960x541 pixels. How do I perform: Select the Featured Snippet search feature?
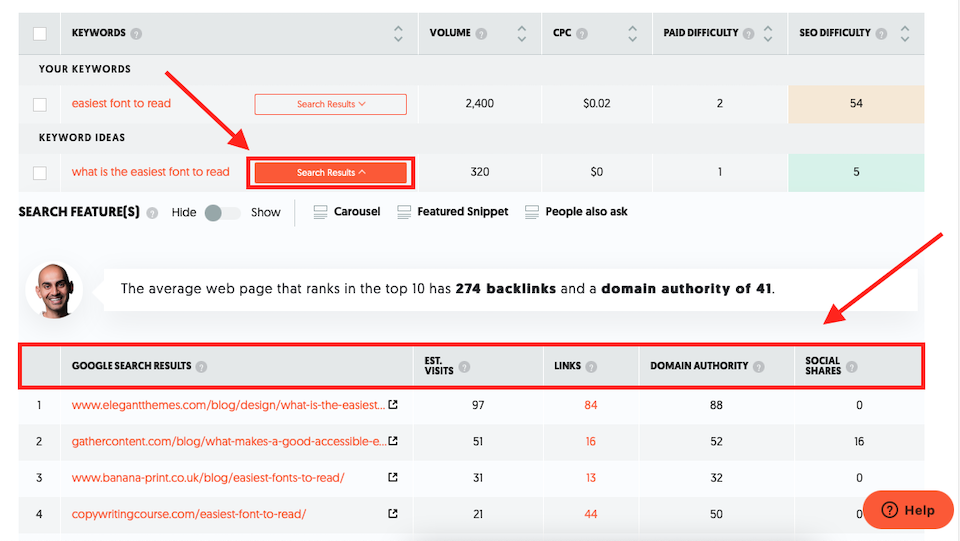453,212
